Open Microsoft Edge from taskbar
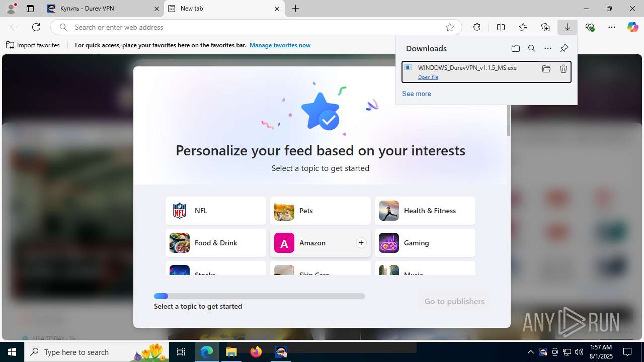 click(x=207, y=352)
